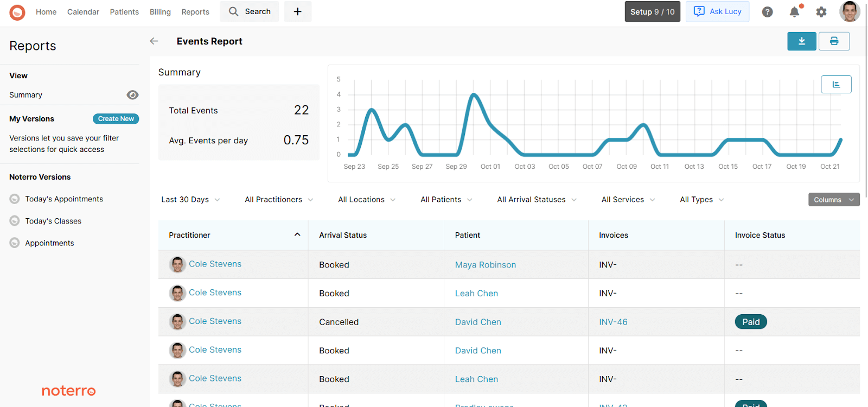Click the Today's Classes version icon
The width and height of the screenshot is (868, 407).
pyautogui.click(x=15, y=221)
